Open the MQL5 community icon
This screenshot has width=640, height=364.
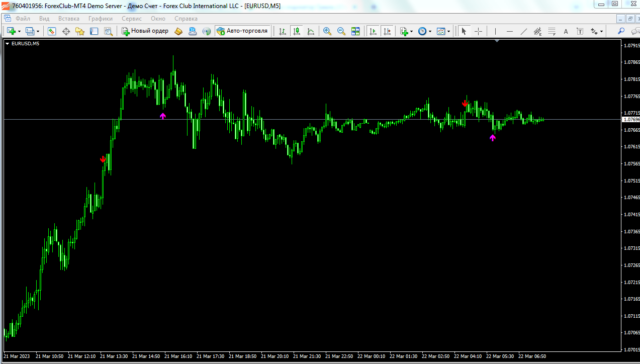193,31
